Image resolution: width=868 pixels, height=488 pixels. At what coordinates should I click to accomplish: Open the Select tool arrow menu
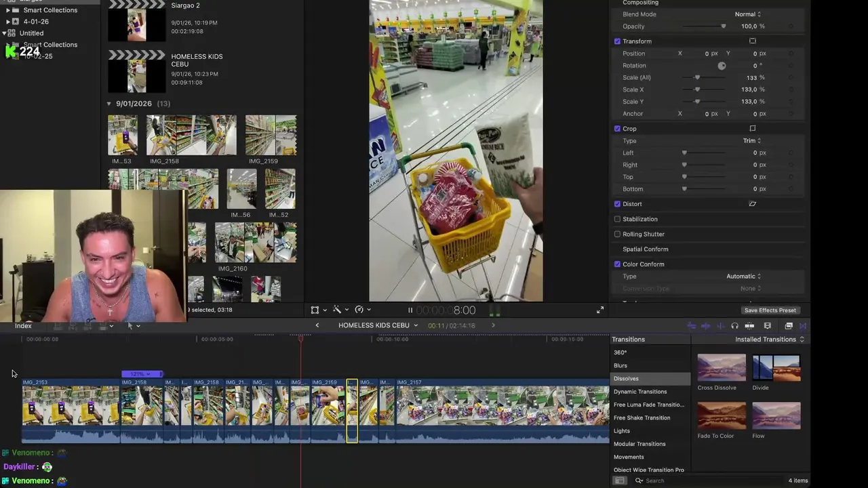tap(134, 326)
